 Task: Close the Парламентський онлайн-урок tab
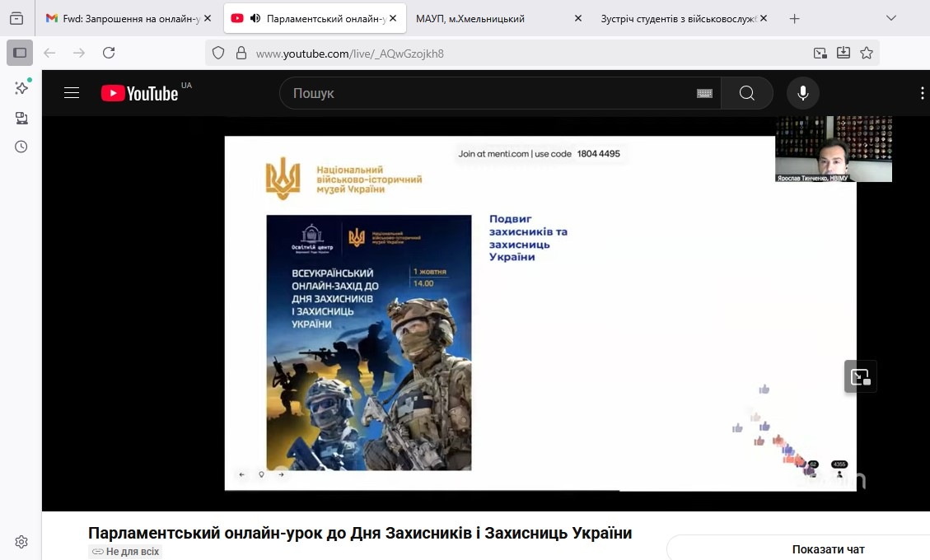(x=393, y=18)
